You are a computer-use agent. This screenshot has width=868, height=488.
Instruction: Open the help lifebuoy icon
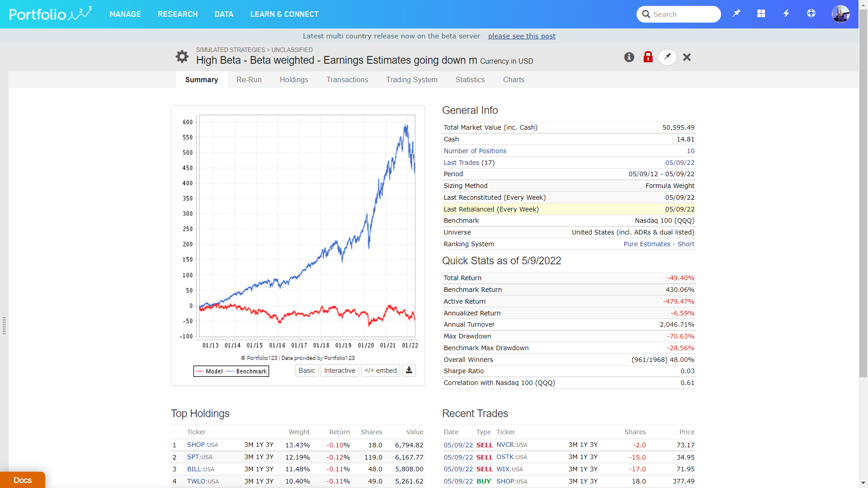(811, 14)
